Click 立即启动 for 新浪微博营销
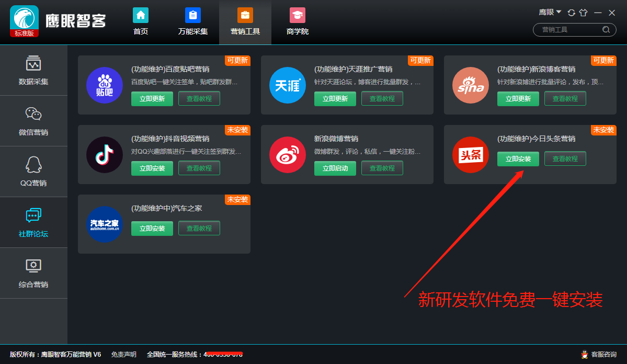627x364 pixels. point(335,168)
